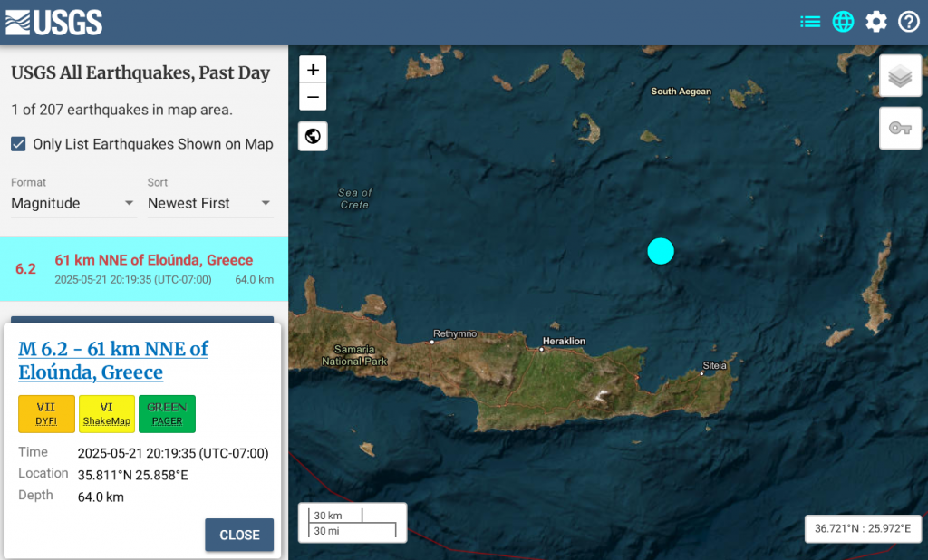Click the South Aegean map label

(681, 92)
